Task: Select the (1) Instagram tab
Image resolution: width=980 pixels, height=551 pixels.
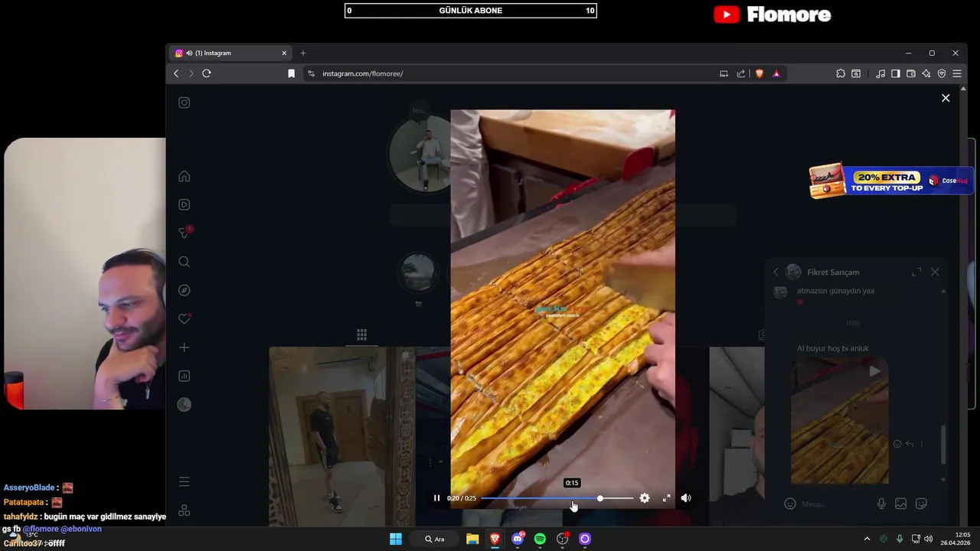Action: coord(230,53)
